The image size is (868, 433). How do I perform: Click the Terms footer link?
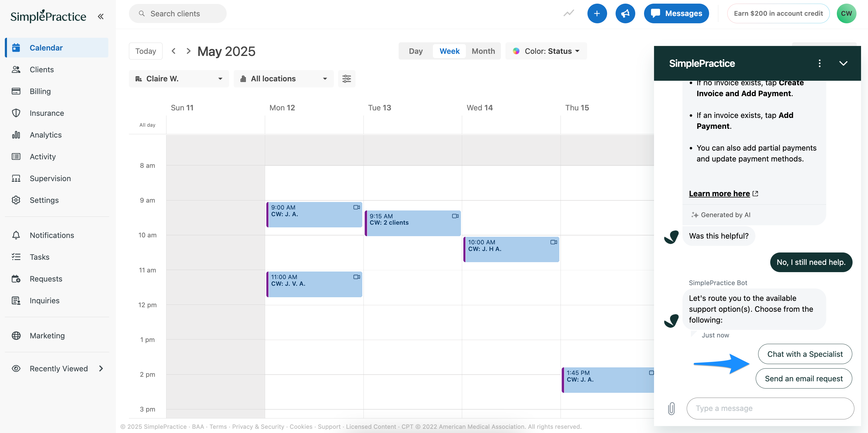(x=218, y=426)
